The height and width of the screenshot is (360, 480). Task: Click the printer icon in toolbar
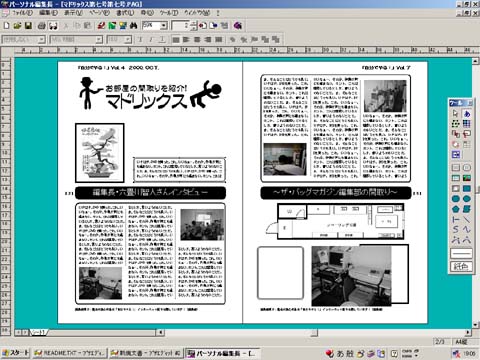[x=42, y=26]
